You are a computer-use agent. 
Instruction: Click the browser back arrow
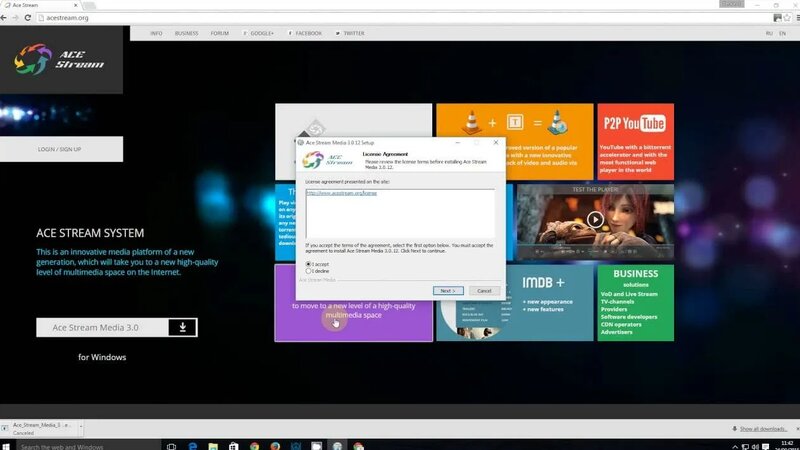point(4,18)
